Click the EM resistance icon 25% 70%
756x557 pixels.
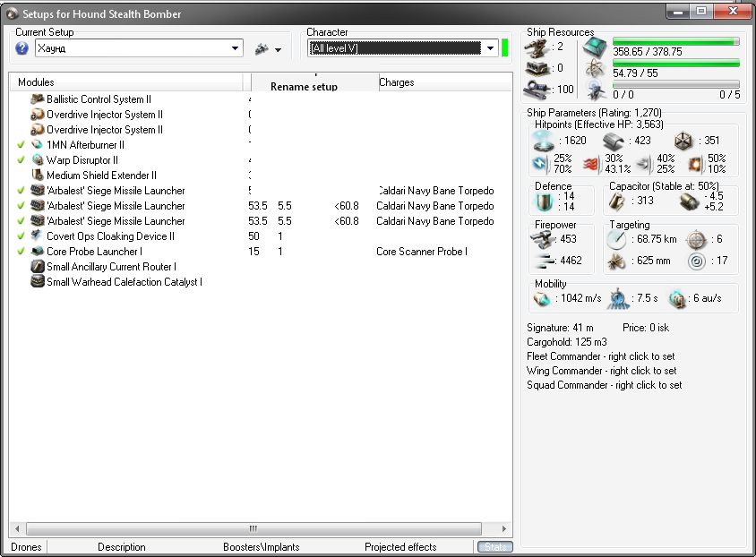click(540, 164)
